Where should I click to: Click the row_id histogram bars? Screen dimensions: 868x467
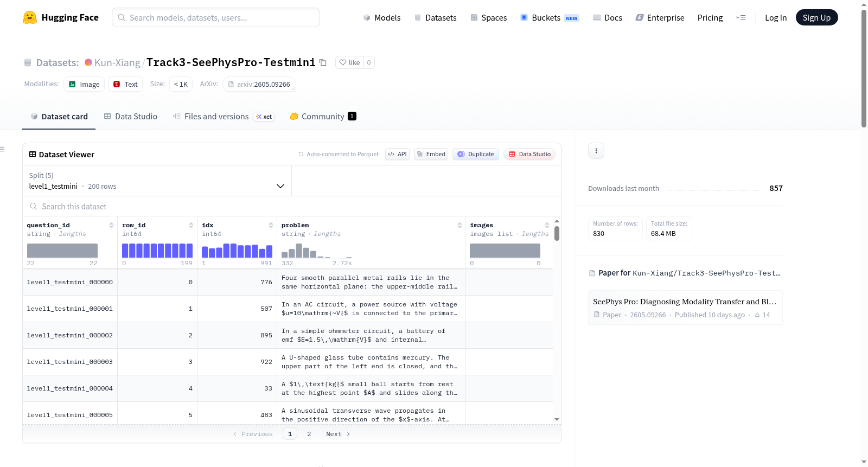157,251
